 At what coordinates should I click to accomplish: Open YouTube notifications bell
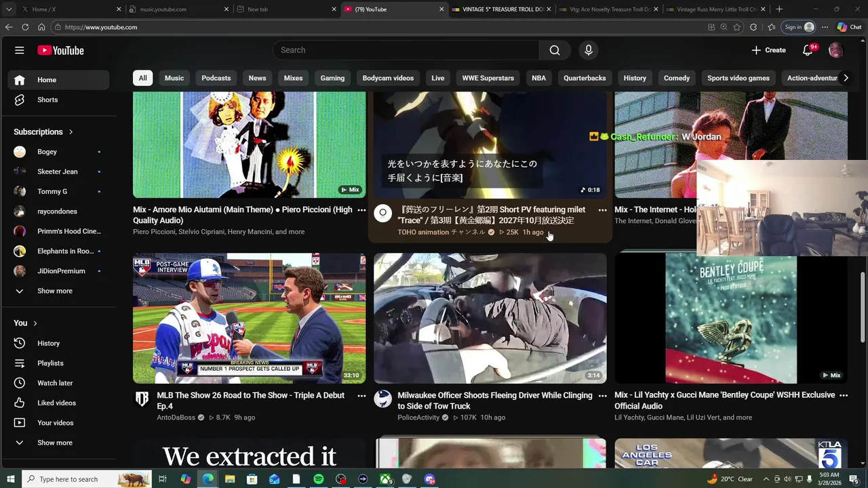(x=808, y=50)
